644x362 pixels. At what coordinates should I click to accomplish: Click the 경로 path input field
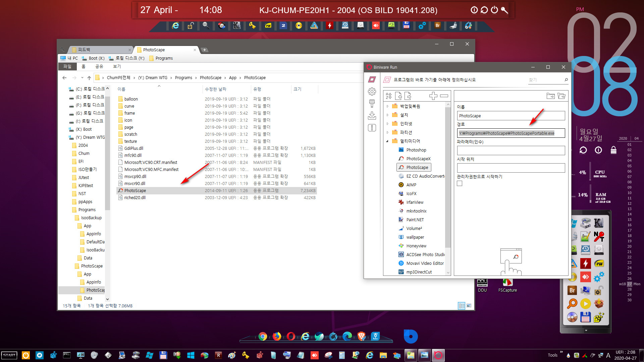click(511, 133)
